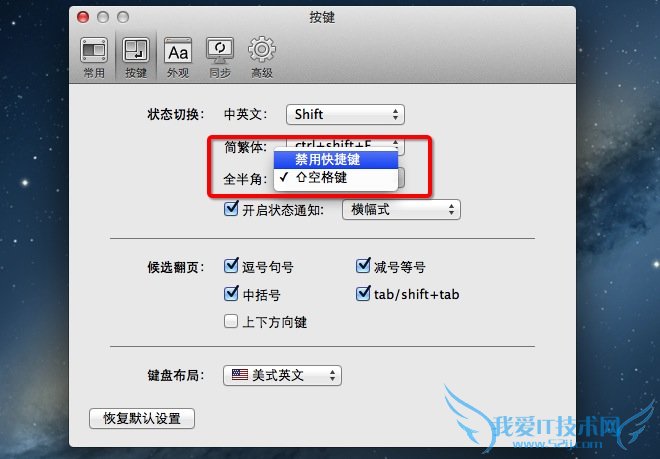Click the 恢复默认设置 button
Screen dimensions: 660x459
(142, 418)
